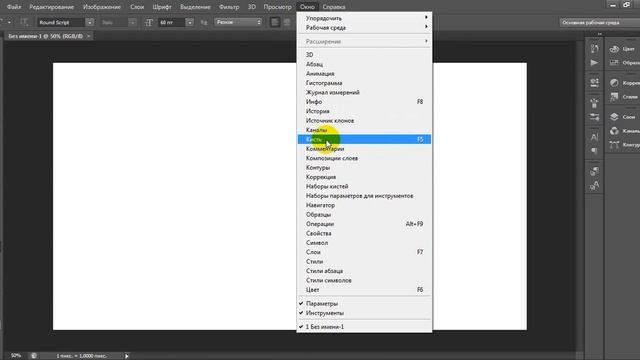Choose Операции menu entry

[364, 224]
